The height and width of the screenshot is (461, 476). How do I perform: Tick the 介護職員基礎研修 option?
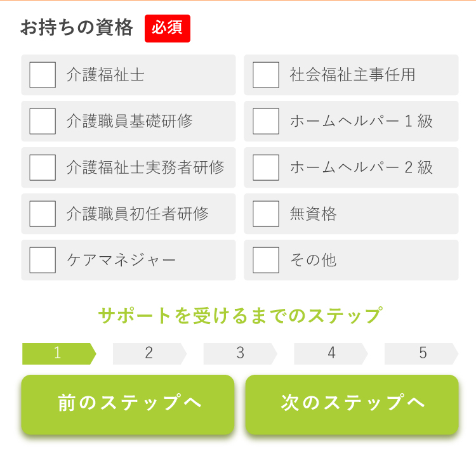click(43, 121)
